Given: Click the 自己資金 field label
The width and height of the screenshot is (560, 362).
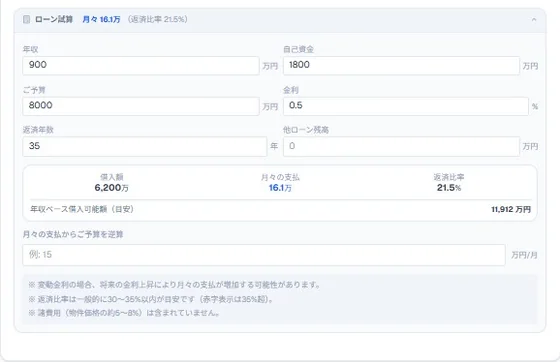Looking at the screenshot, I should click(298, 50).
